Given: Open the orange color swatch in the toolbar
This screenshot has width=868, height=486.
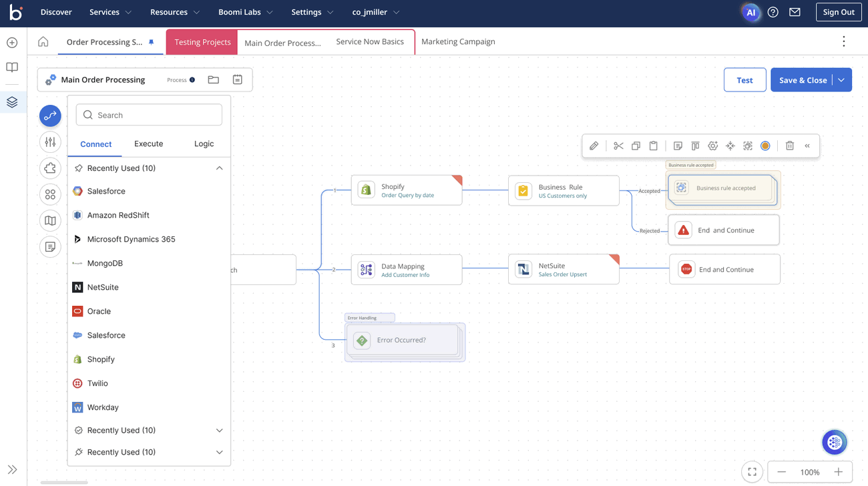Looking at the screenshot, I should [765, 146].
